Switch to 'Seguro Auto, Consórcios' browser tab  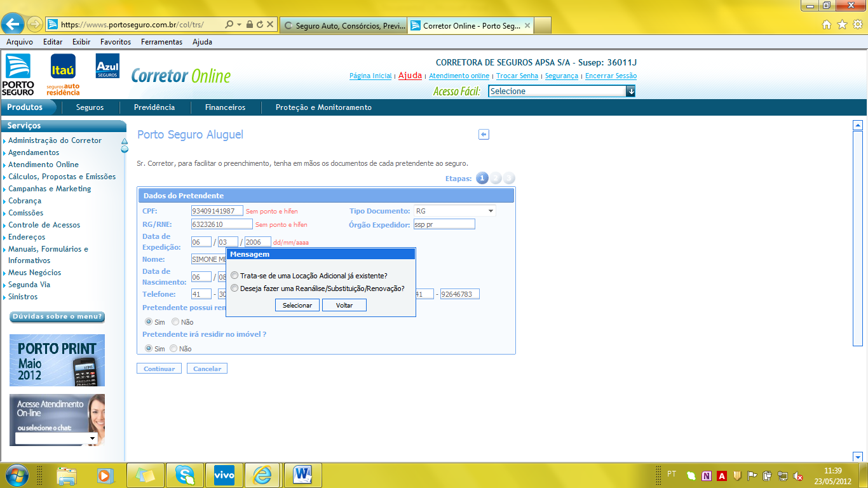pyautogui.click(x=343, y=25)
